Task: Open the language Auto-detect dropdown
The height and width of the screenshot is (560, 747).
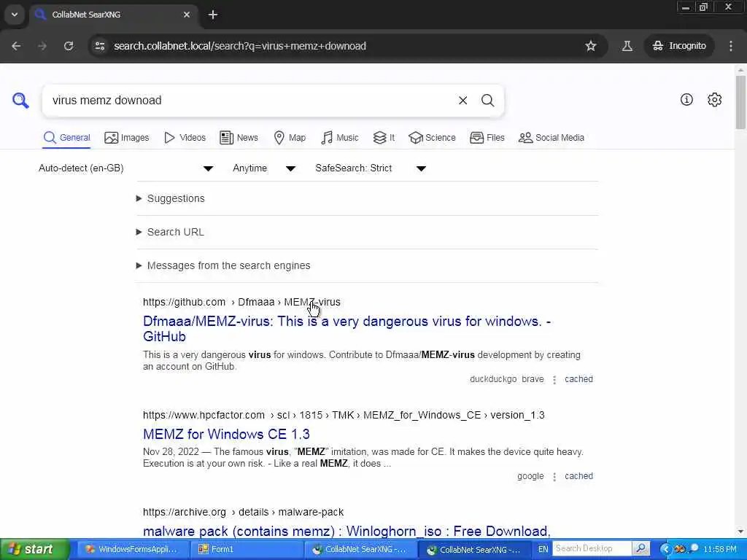Action: pyautogui.click(x=125, y=168)
